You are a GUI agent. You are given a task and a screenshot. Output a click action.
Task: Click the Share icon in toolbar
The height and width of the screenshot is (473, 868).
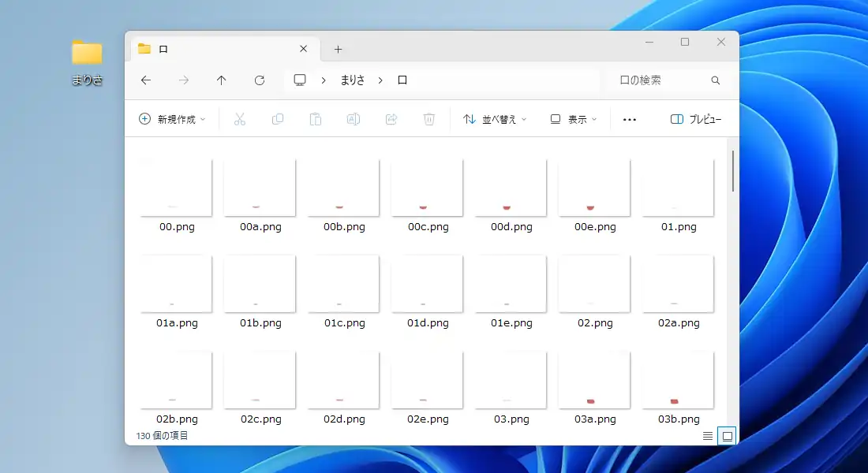pos(391,119)
